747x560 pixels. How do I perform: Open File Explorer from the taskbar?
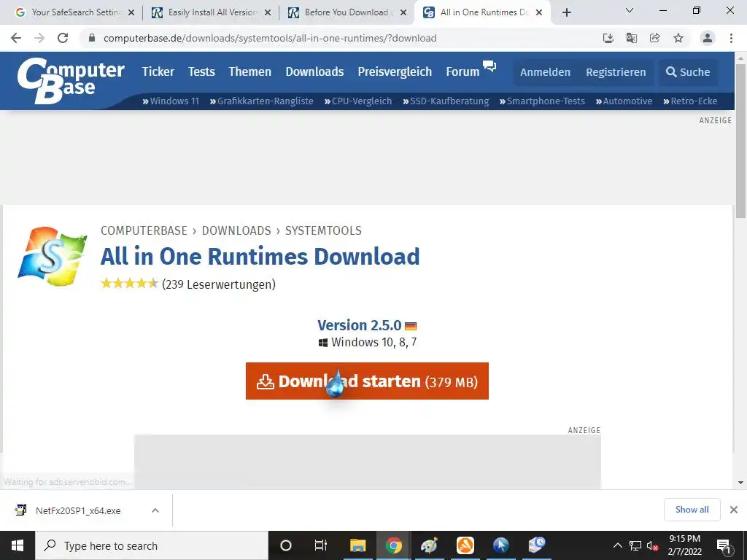click(357, 545)
